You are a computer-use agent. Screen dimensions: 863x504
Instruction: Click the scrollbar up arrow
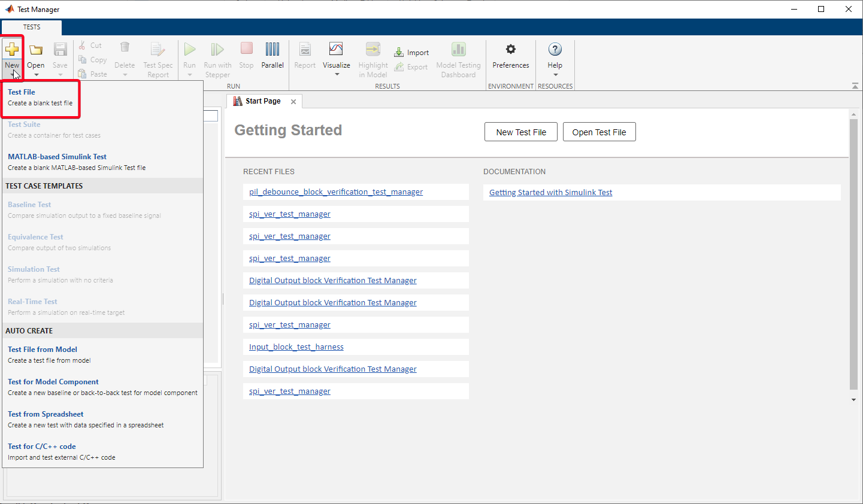tap(853, 114)
